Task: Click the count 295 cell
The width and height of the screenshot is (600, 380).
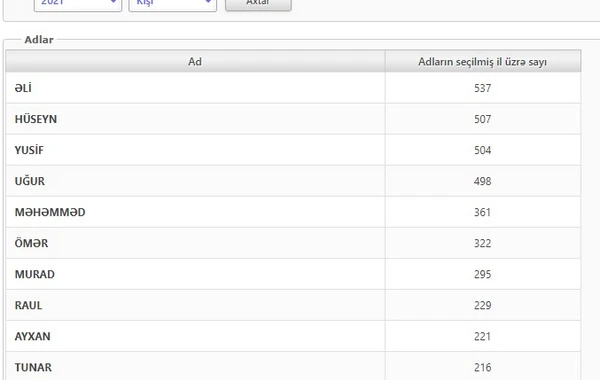Action: [x=483, y=274]
